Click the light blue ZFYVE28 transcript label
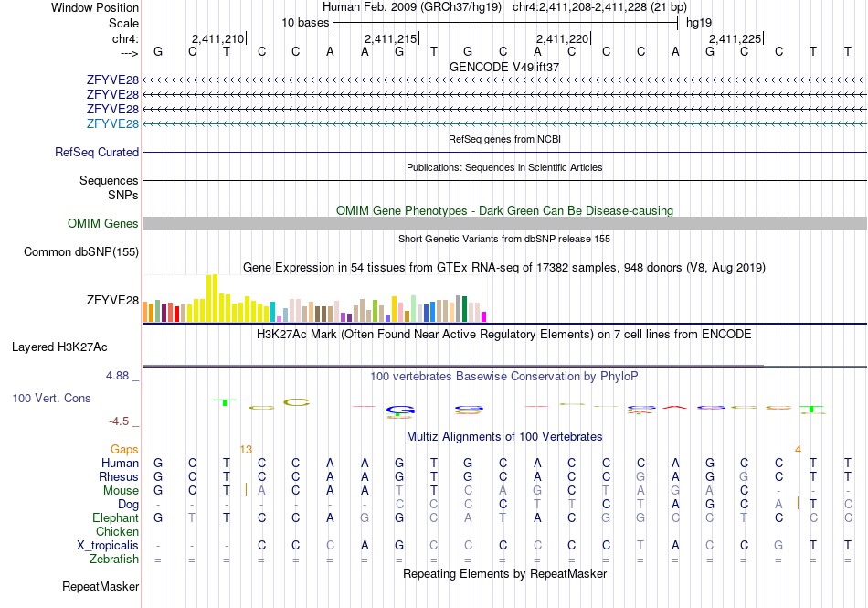This screenshot has width=868, height=608. click(x=112, y=124)
